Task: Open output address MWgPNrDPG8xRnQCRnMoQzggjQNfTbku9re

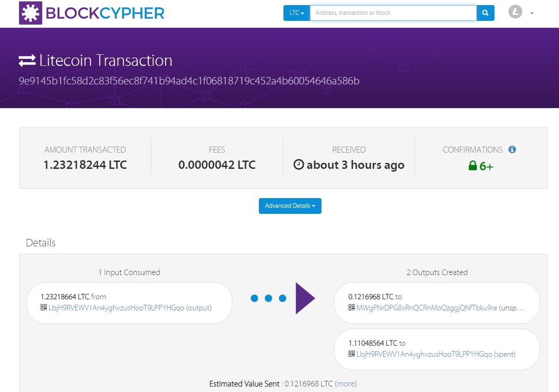Action: click(x=427, y=308)
